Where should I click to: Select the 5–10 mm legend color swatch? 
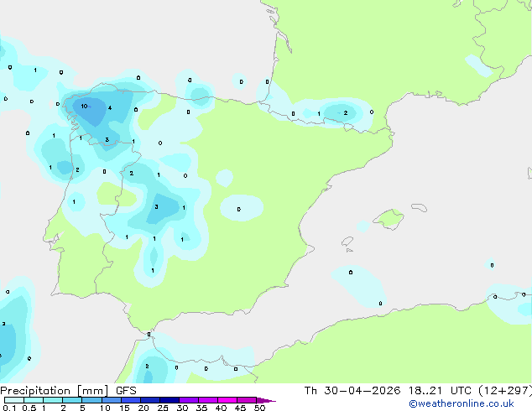coord(91,400)
